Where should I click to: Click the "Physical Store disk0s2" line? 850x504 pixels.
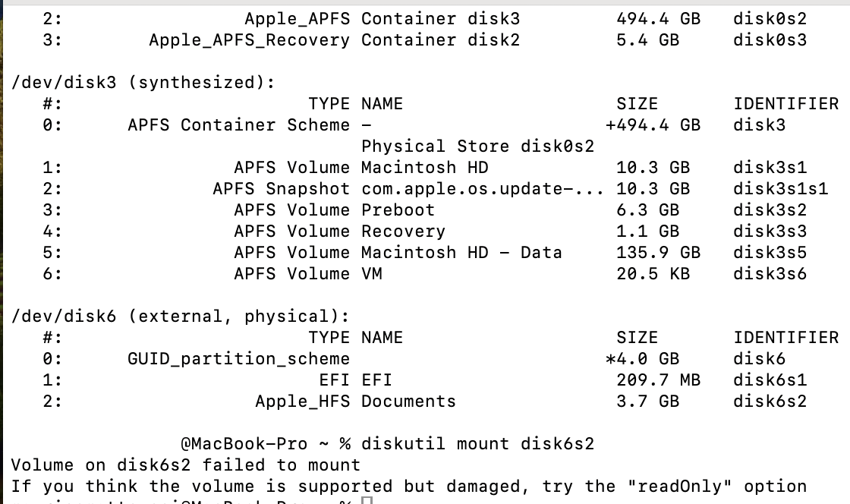click(477, 146)
